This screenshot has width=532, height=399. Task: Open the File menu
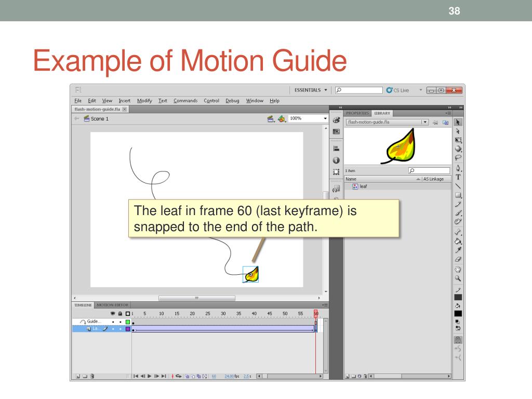pyautogui.click(x=78, y=101)
